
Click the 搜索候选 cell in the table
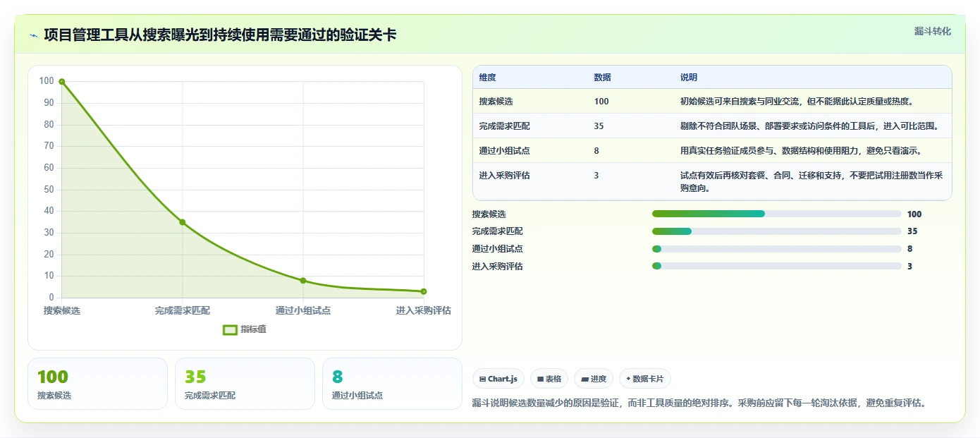[496, 102]
